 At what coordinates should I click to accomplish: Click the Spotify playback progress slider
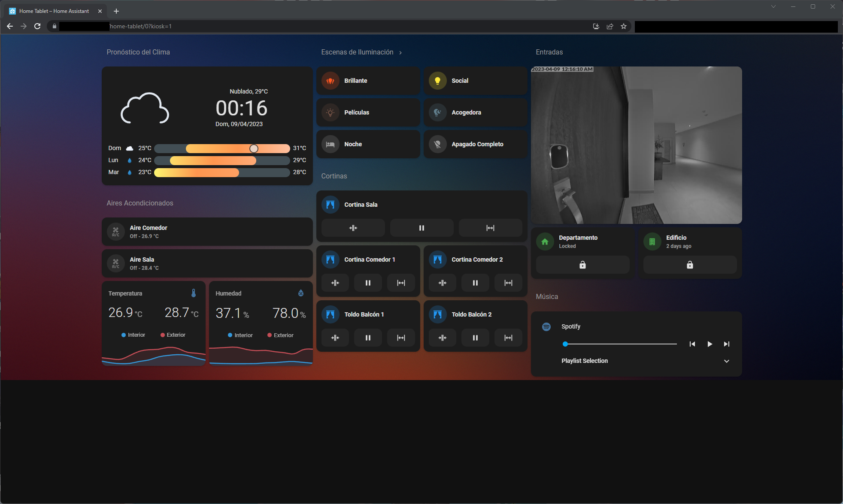pos(620,344)
